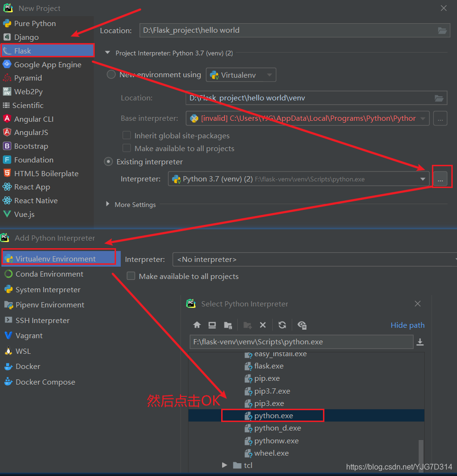Open the No interpreter dropdown

click(314, 260)
